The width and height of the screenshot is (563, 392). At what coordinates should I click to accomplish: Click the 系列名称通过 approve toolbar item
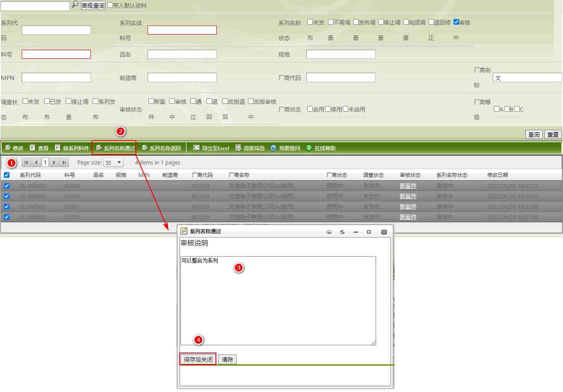[x=116, y=148]
